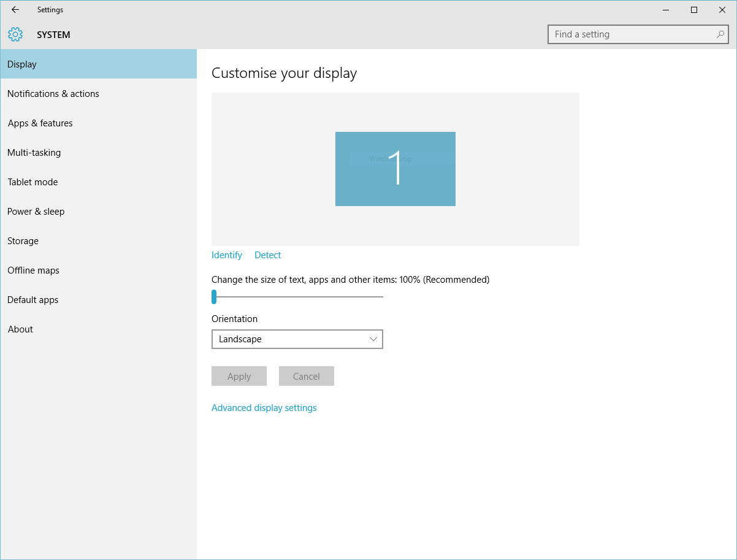The image size is (737, 560).
Task: Maximize the Settings window
Action: coord(694,10)
